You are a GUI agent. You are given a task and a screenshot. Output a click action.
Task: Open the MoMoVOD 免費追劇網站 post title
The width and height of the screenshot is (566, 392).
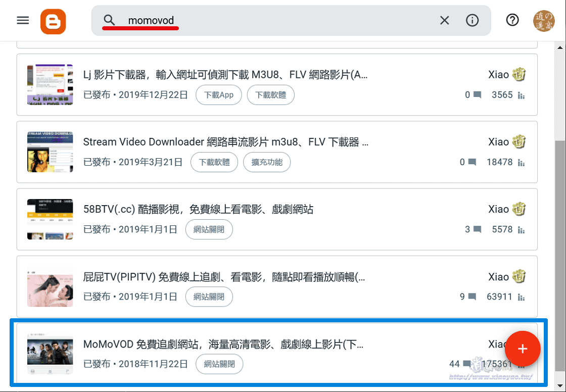click(223, 345)
